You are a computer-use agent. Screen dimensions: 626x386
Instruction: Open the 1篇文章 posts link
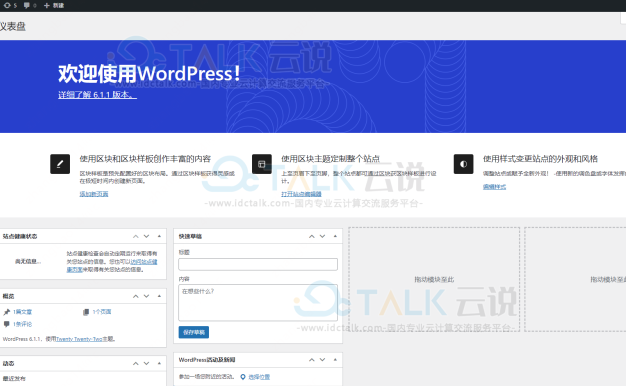(x=22, y=312)
